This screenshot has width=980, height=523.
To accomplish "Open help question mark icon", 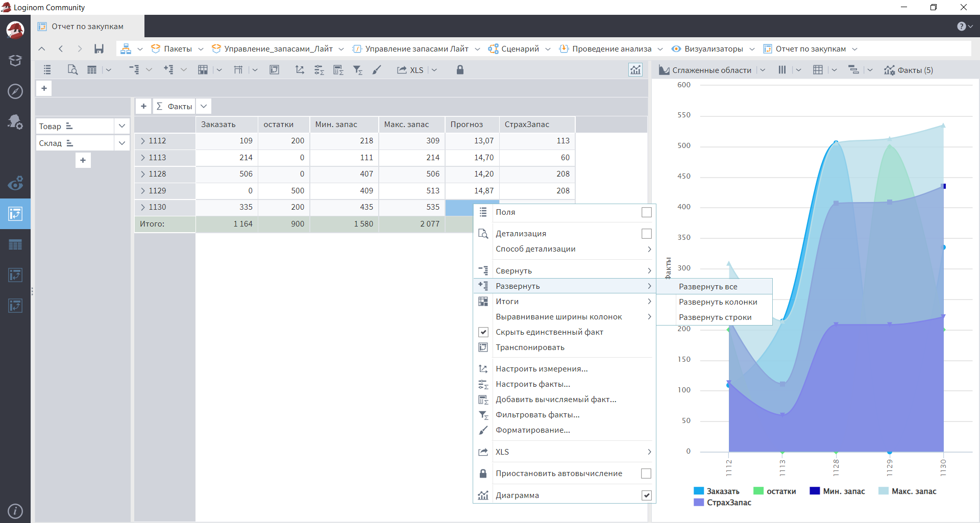I will point(961,27).
